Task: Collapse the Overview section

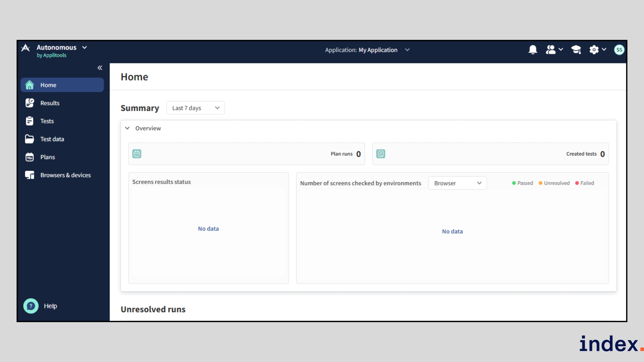Action: click(127, 128)
